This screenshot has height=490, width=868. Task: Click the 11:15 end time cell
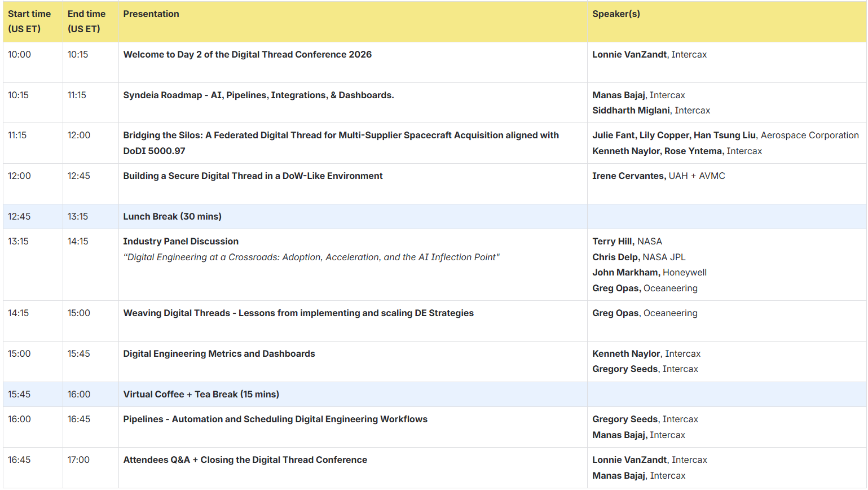[x=91, y=103]
